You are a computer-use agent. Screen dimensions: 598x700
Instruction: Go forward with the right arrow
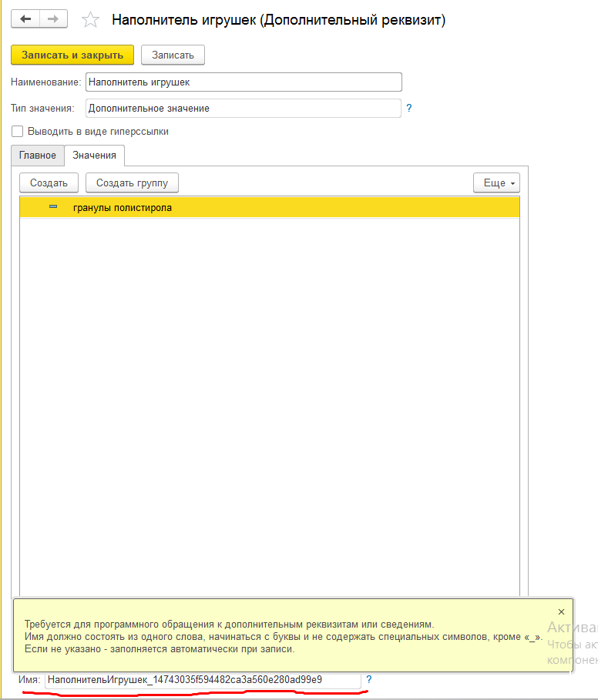point(54,19)
